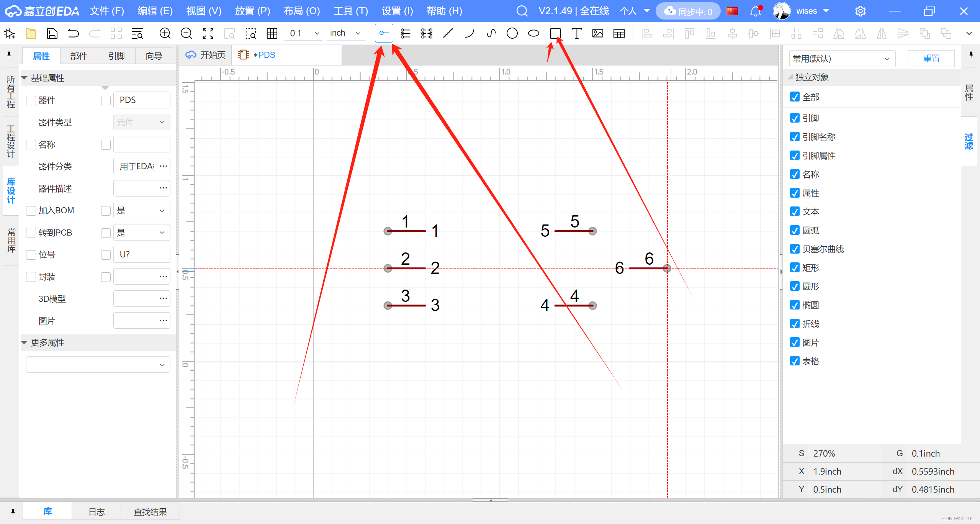The image size is (980, 524).
Task: Click the undo arrow icon
Action: point(73,33)
